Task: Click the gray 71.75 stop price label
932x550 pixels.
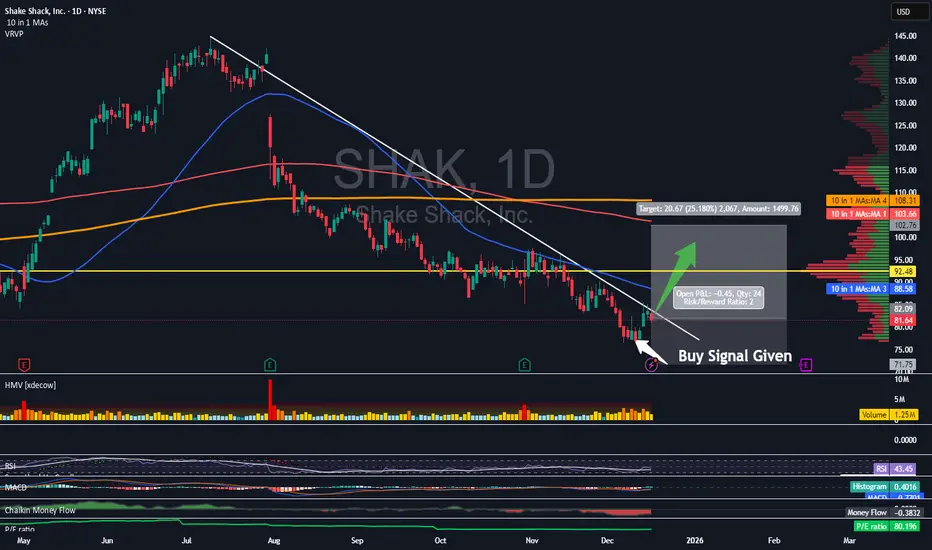Action: 904,364
